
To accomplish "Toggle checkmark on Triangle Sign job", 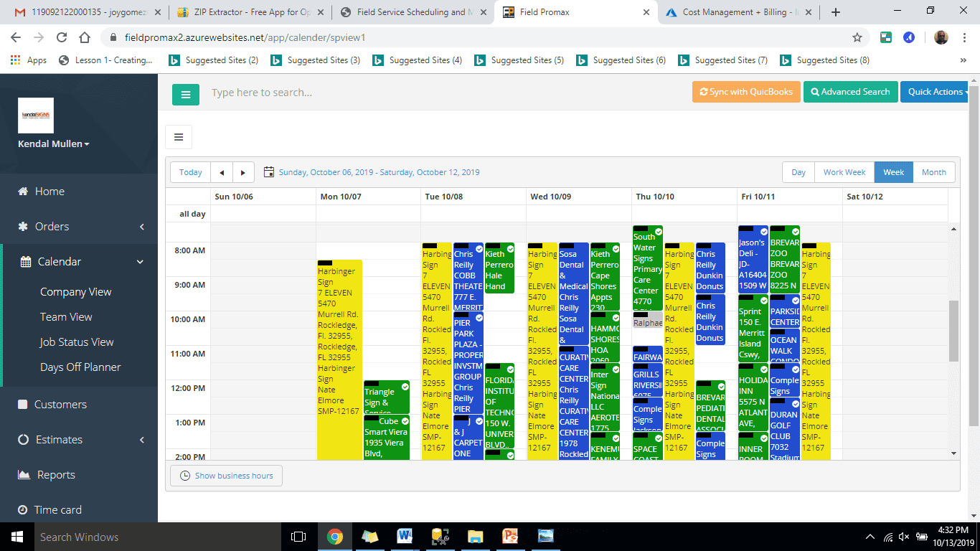I will pos(405,387).
